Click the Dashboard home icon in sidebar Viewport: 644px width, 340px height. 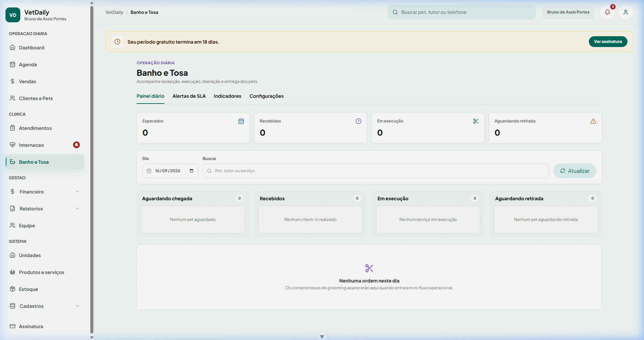(13, 47)
